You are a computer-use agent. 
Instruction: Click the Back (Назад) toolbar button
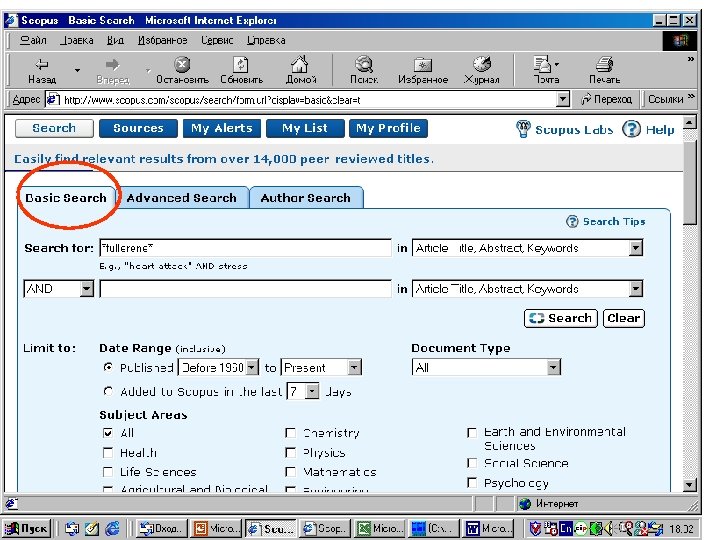(42, 70)
